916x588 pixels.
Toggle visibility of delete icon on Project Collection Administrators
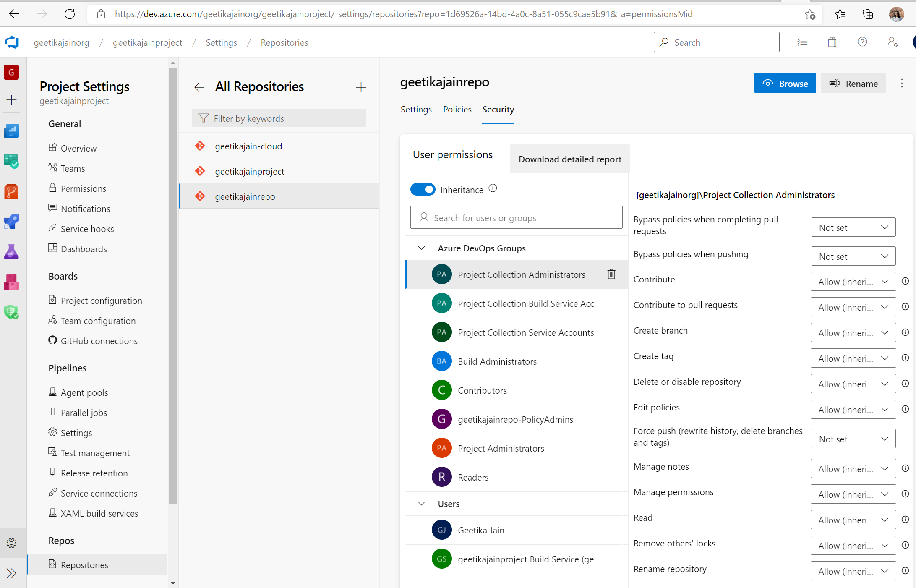pos(611,274)
